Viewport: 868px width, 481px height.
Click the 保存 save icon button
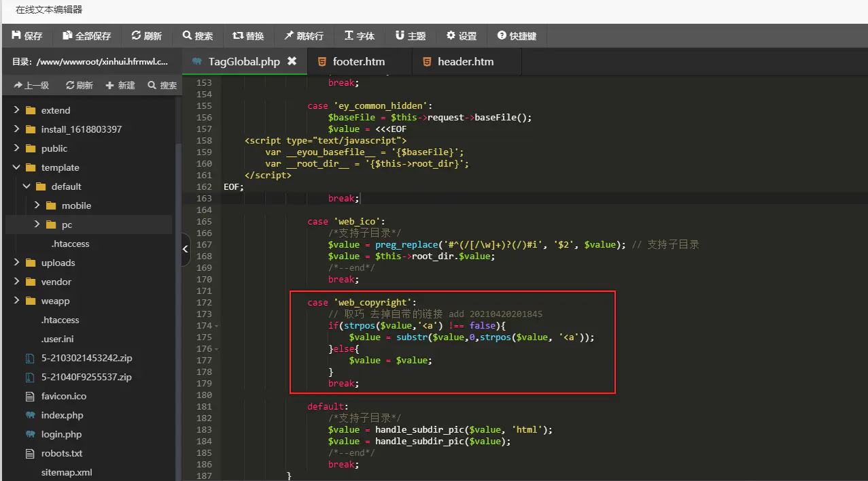coord(27,35)
